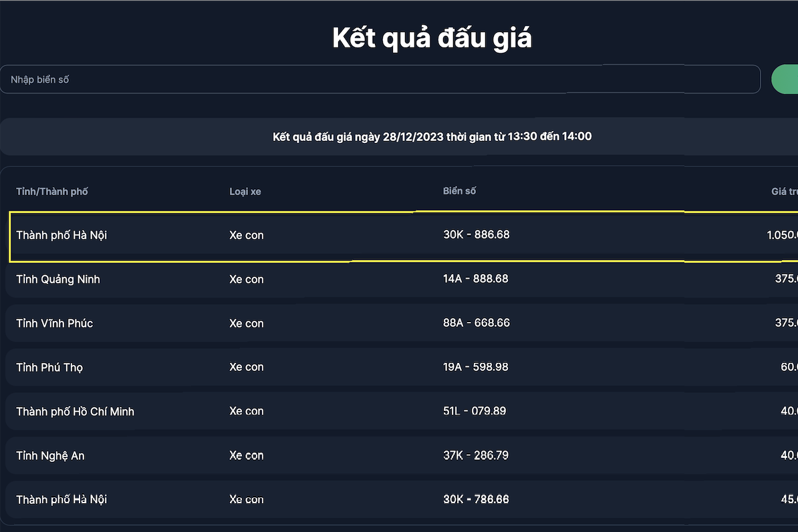Screen dimensions: 798x532
Task: Click Xe con in the Quảng Ninh row
Action: 247,279
